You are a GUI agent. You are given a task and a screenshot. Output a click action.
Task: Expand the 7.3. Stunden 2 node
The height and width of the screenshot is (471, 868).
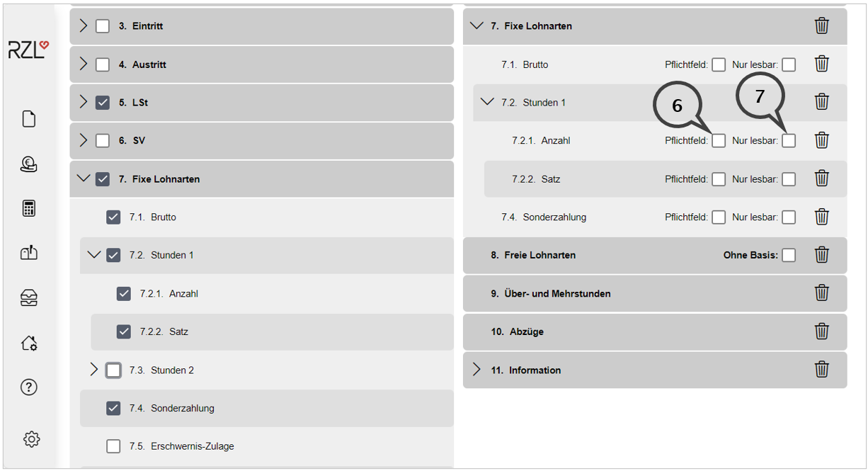[94, 370]
